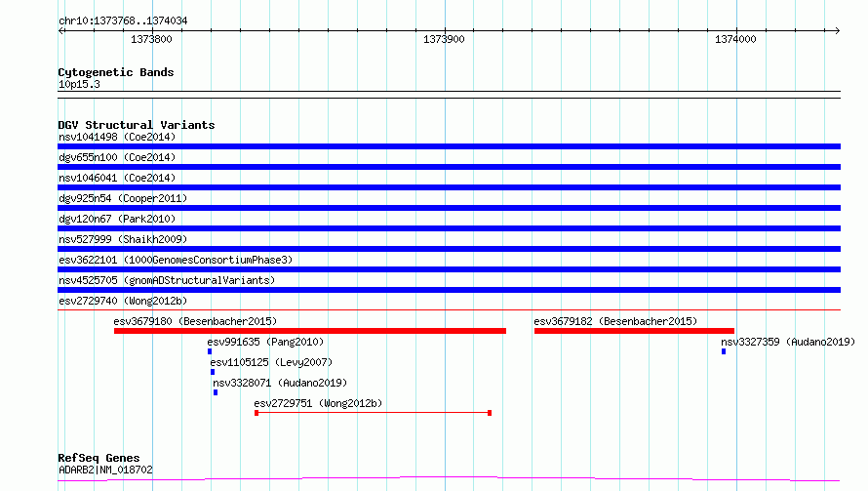Select the dgv120n67 (Park2010) label
The width and height of the screenshot is (868, 491).
pyautogui.click(x=117, y=219)
